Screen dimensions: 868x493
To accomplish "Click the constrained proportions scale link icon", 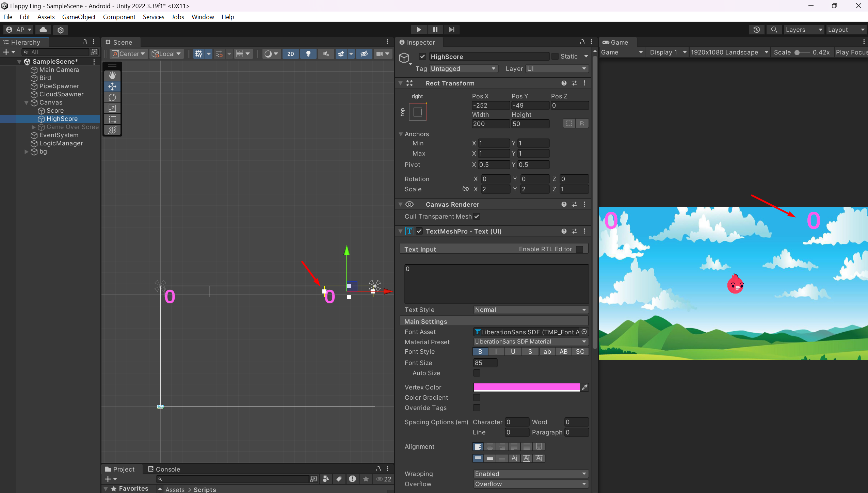I will [466, 189].
